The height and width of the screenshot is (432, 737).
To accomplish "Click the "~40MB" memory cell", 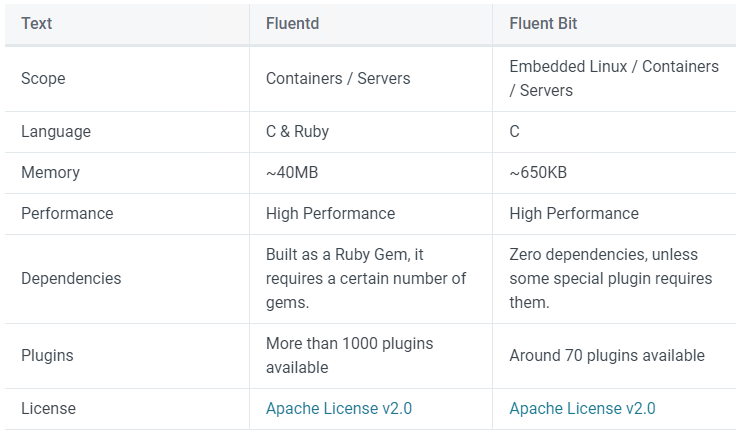I will point(292,172).
